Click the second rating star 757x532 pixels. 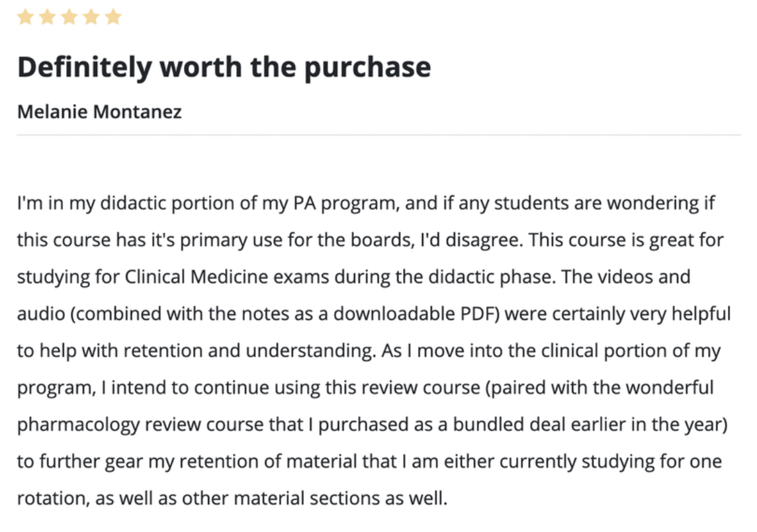[48, 17]
